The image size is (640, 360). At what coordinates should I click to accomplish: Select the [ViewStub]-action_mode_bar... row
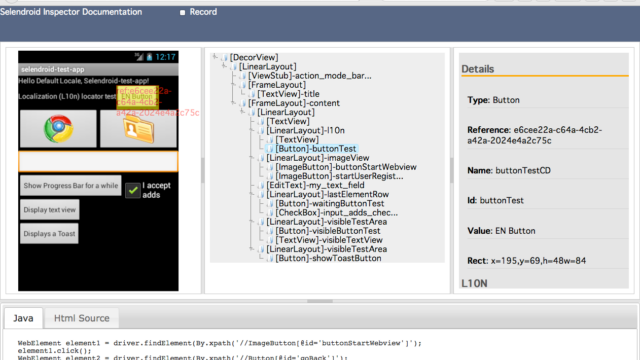[310, 76]
